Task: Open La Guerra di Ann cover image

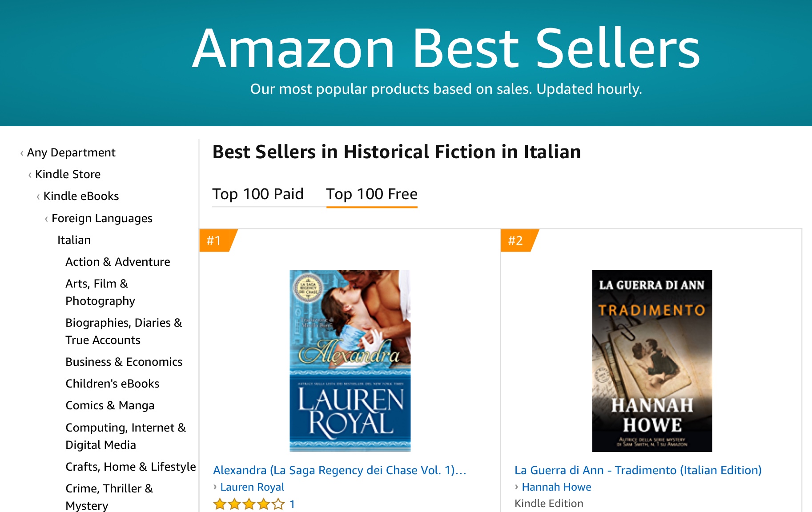Action: click(652, 361)
